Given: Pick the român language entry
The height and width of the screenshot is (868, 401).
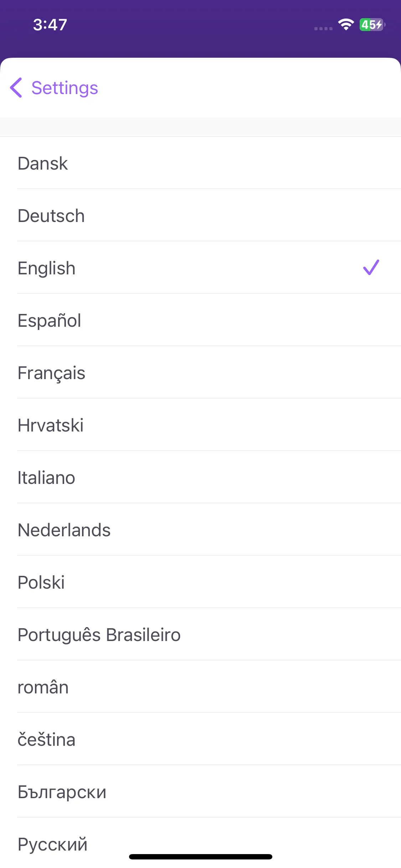Looking at the screenshot, I should (x=200, y=687).
